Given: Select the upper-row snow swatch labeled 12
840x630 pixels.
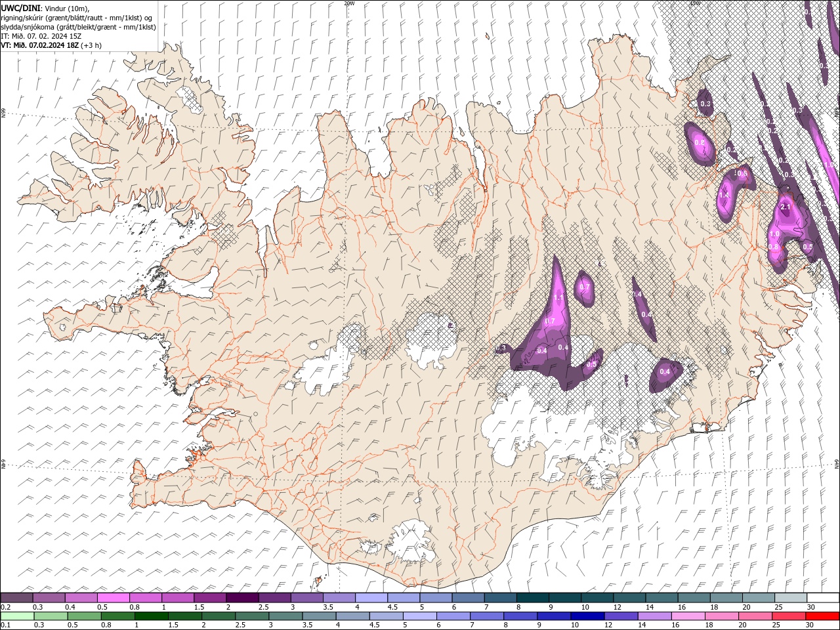Looking at the screenshot, I should pyautogui.click(x=629, y=598).
